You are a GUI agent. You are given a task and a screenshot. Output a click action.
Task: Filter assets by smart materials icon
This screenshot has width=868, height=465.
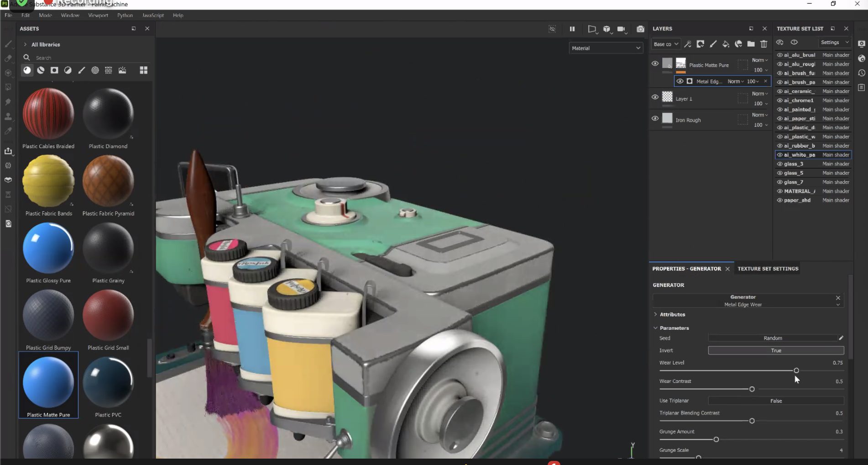[x=41, y=70]
